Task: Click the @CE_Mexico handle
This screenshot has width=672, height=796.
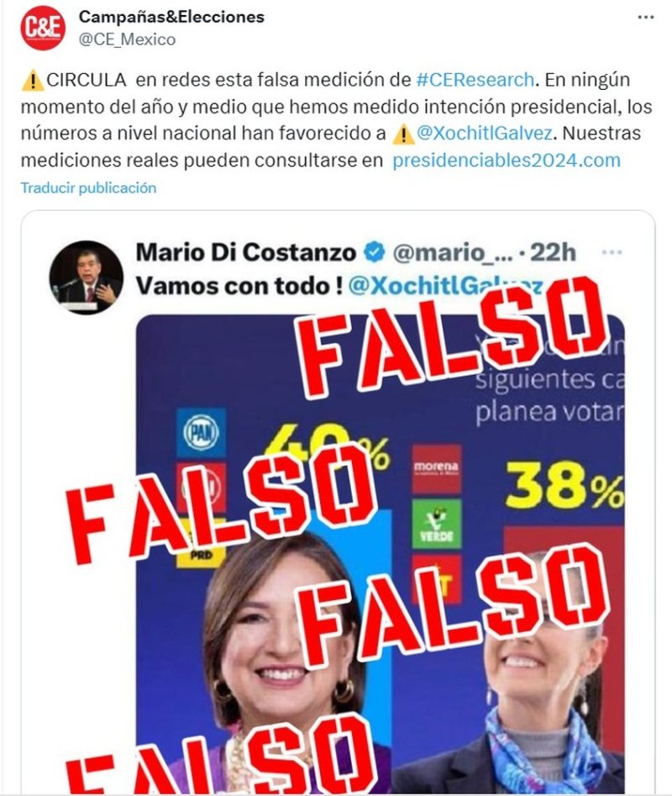Action: (x=127, y=40)
